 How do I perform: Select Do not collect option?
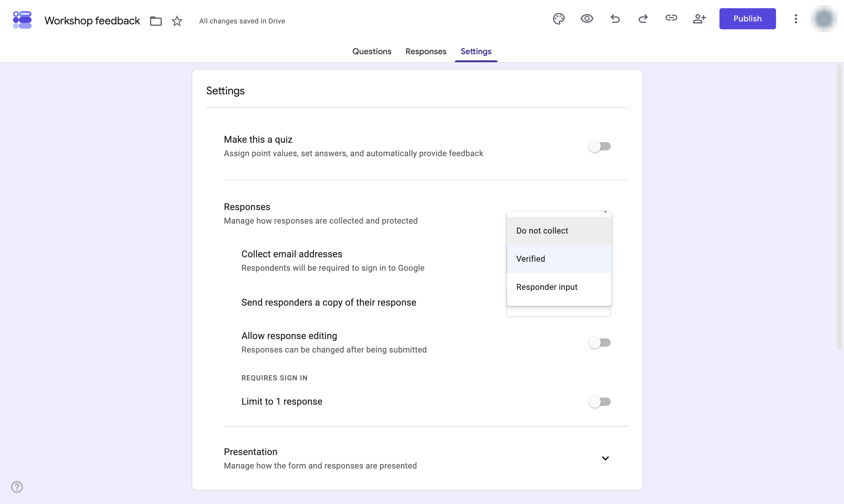559,231
